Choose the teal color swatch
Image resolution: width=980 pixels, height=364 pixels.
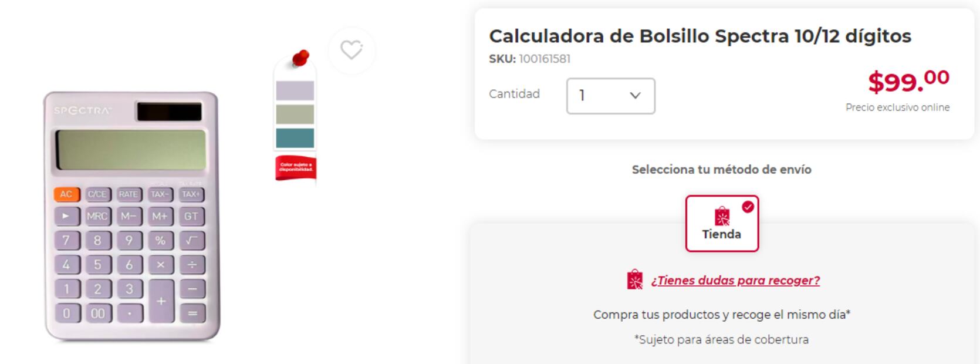click(295, 138)
